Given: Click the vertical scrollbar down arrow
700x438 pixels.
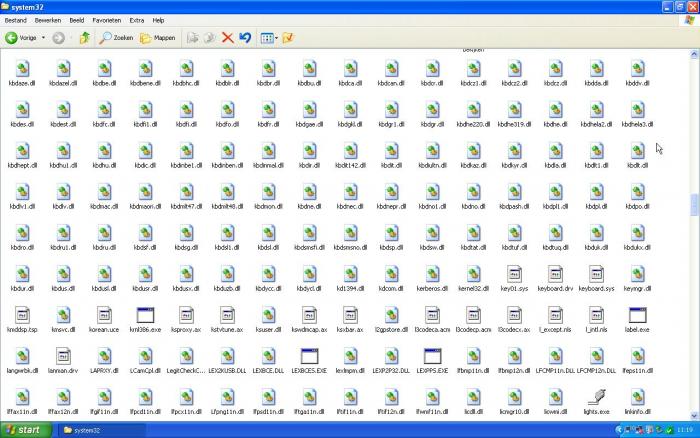Looking at the screenshot, I should coord(694,416).
